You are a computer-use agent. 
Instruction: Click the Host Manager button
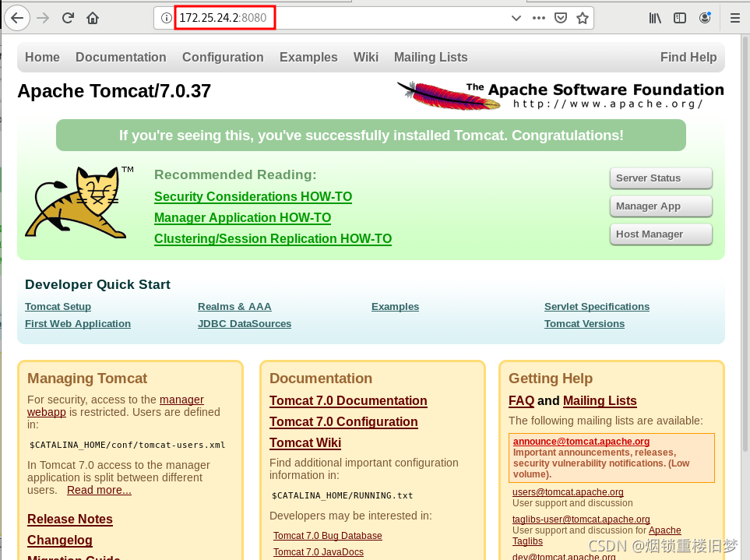coord(661,234)
